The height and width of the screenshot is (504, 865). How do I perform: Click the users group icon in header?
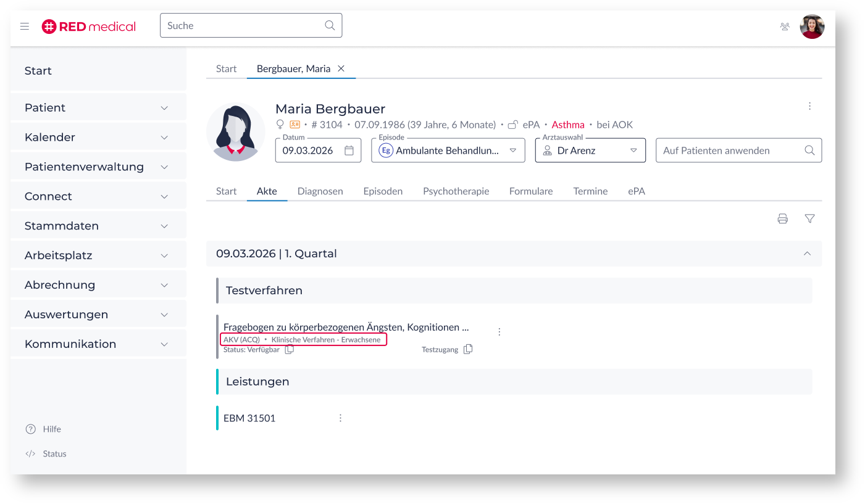point(785,27)
